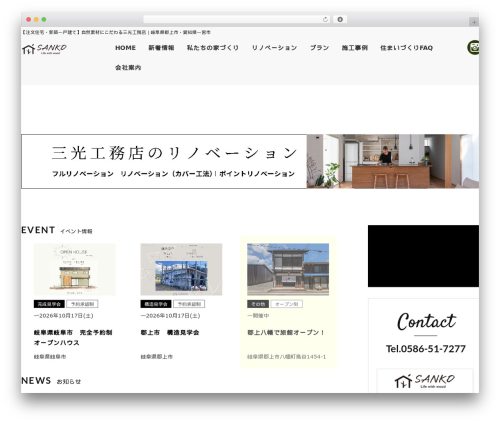Click the SANKO logo in the header
This screenshot has height=423, width=500.
click(x=44, y=49)
